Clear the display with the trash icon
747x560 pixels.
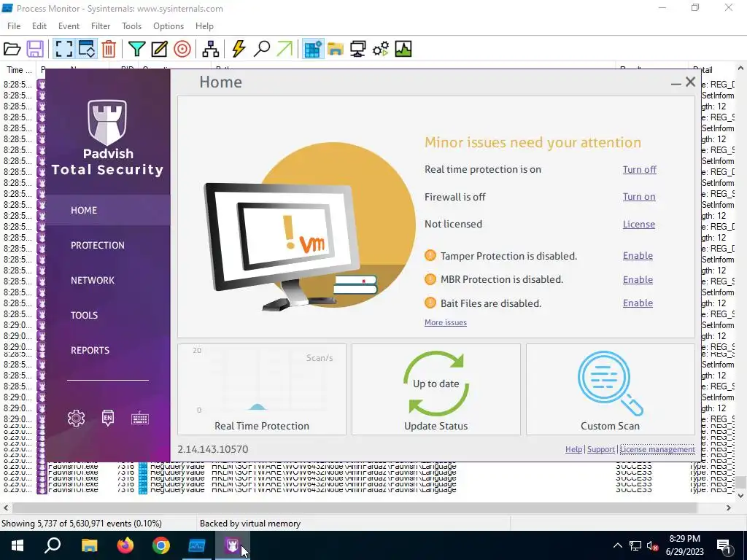point(109,49)
